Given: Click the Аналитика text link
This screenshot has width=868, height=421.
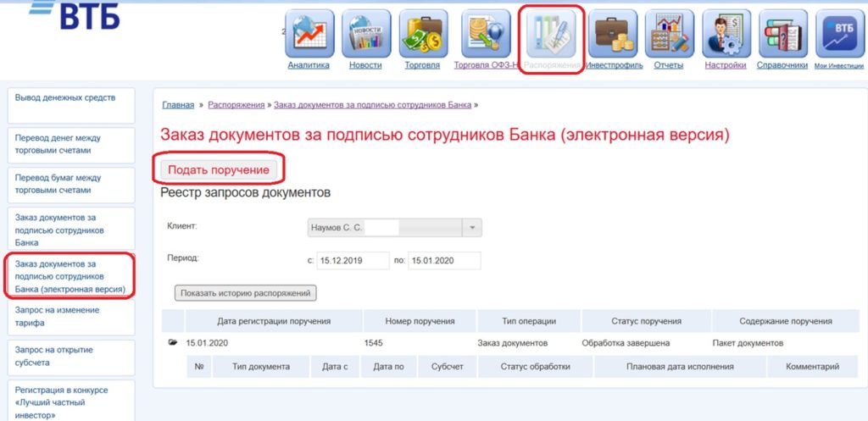Looking at the screenshot, I should click(309, 65).
